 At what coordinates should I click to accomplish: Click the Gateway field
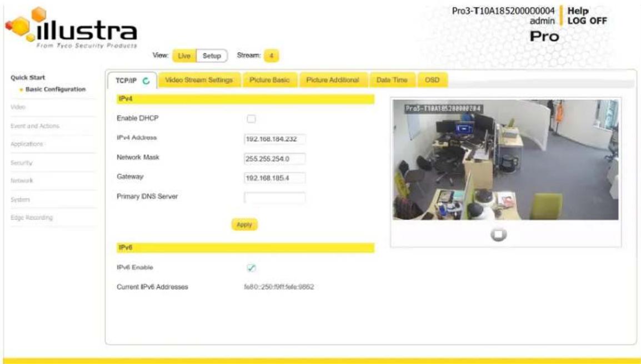(x=274, y=178)
